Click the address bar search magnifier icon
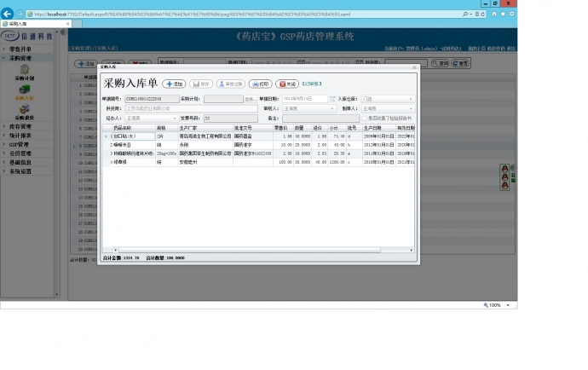 point(465,14)
